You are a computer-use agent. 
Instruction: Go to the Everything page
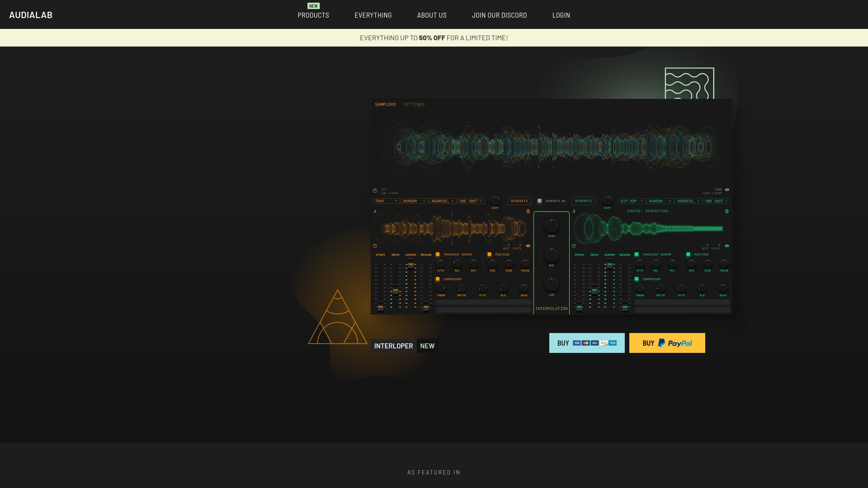373,15
